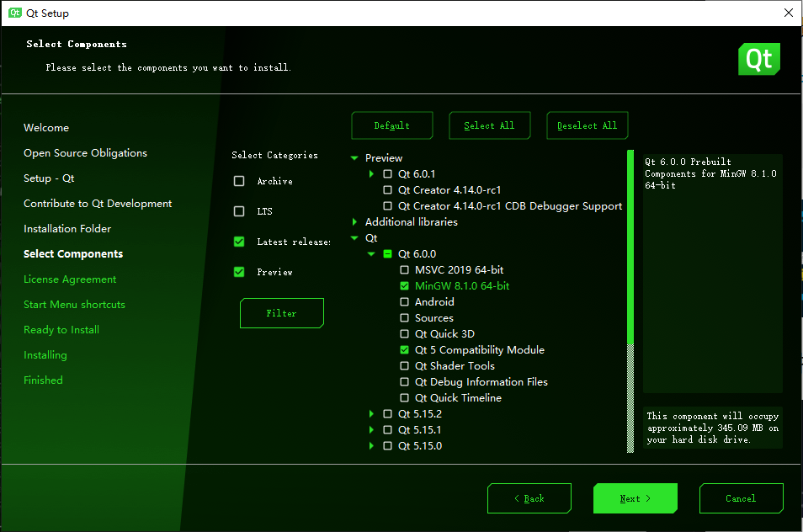Collapse the Qt 6.0.0 tree node
Viewport: 803px width, 532px height.
point(371,253)
